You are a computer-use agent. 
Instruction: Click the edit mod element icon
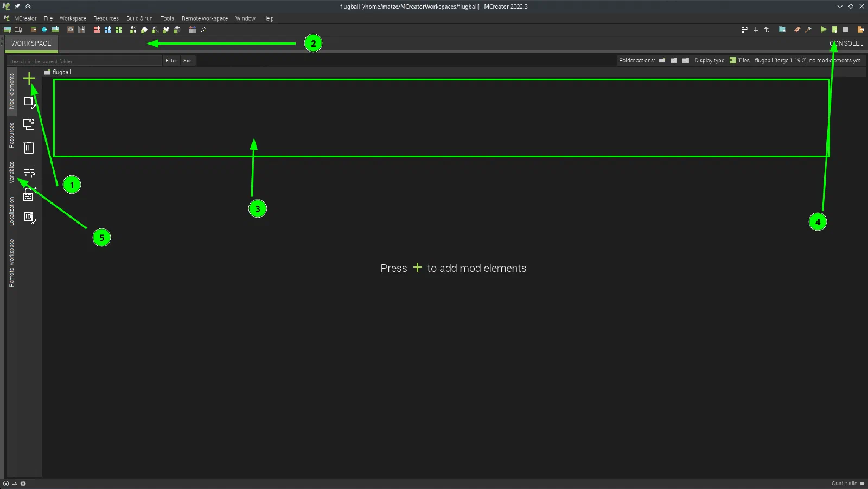click(x=29, y=102)
